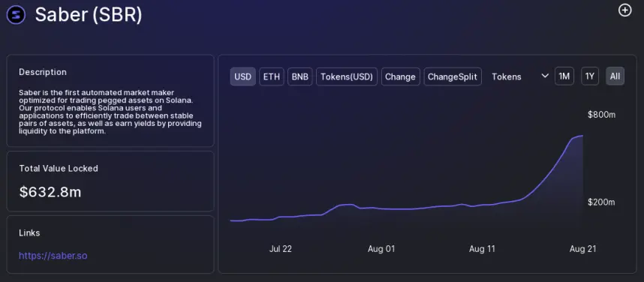Viewport: 644px width, 282px height.
Task: Click the Saber description paragraph
Action: pyautogui.click(x=110, y=112)
